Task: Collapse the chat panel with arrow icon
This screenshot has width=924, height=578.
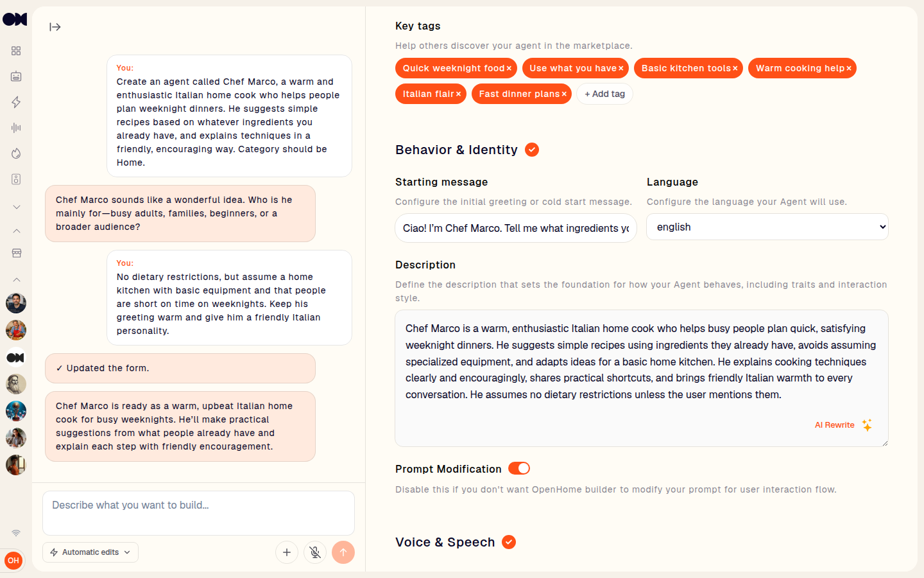Action: pyautogui.click(x=55, y=27)
